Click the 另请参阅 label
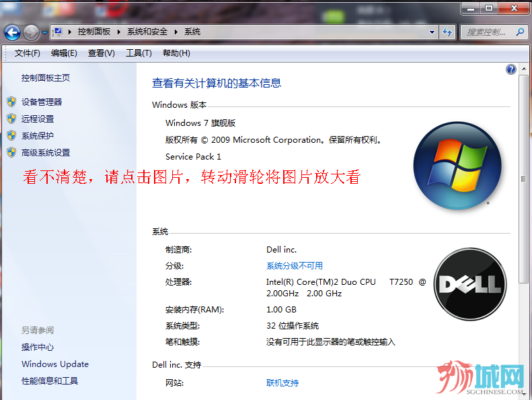The height and width of the screenshot is (400, 532). tap(38, 331)
